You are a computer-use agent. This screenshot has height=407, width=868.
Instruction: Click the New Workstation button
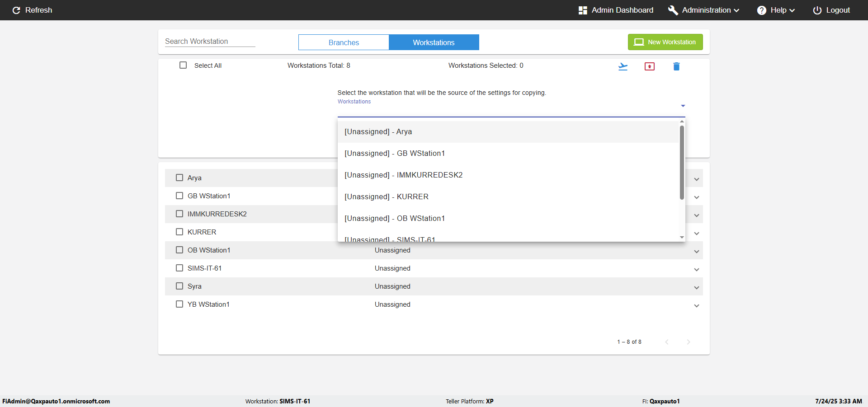pos(665,42)
